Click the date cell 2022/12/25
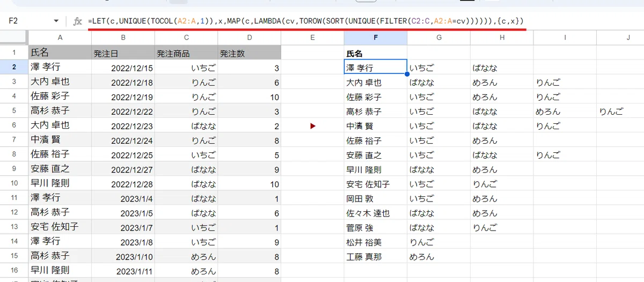Viewport: 644px width, 282px height. (123, 154)
